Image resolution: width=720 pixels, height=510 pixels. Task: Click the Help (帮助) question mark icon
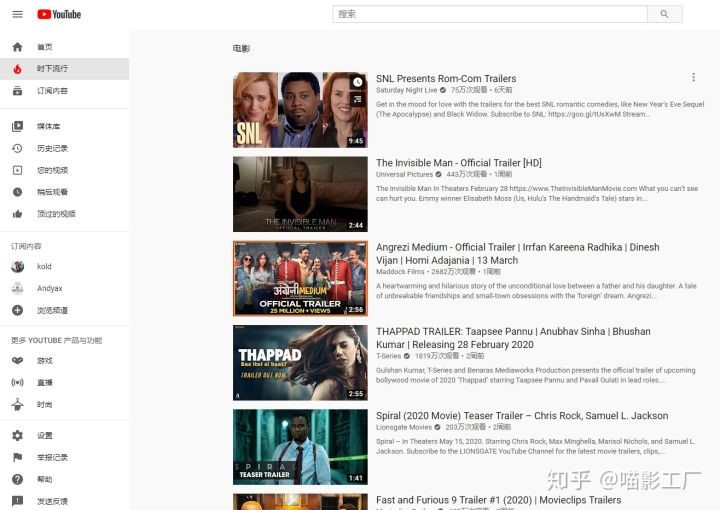pos(17,479)
